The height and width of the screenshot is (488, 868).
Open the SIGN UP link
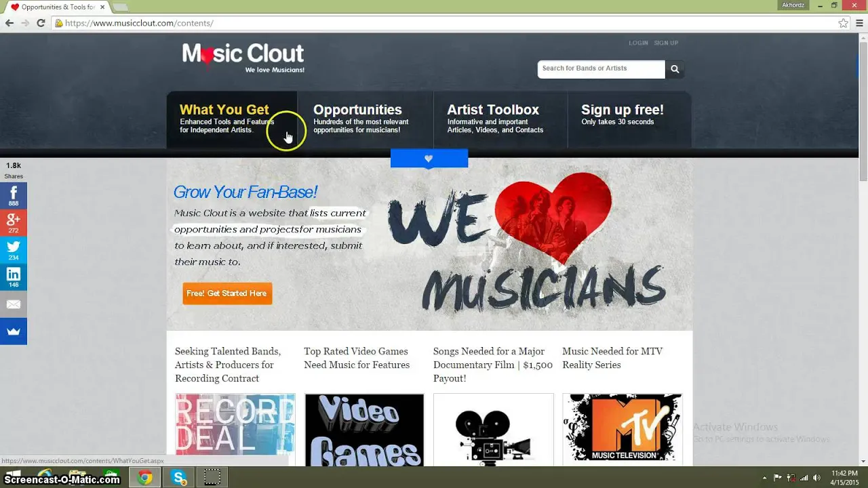click(666, 43)
